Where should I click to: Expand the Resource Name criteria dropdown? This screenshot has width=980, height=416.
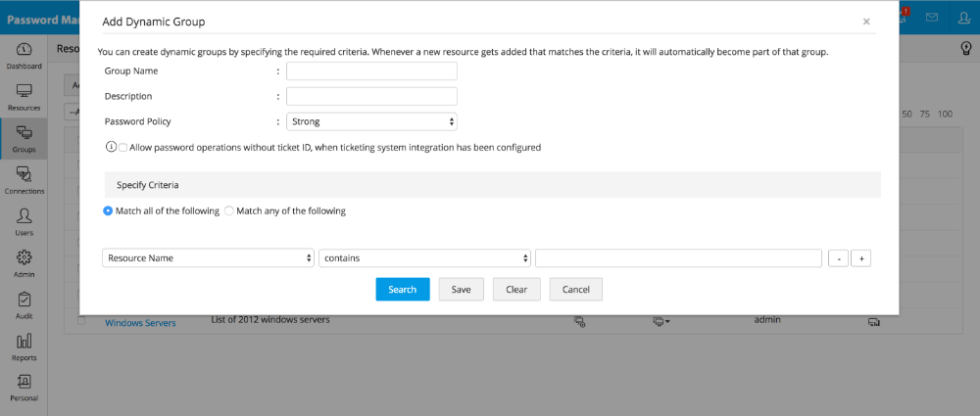pos(208,258)
